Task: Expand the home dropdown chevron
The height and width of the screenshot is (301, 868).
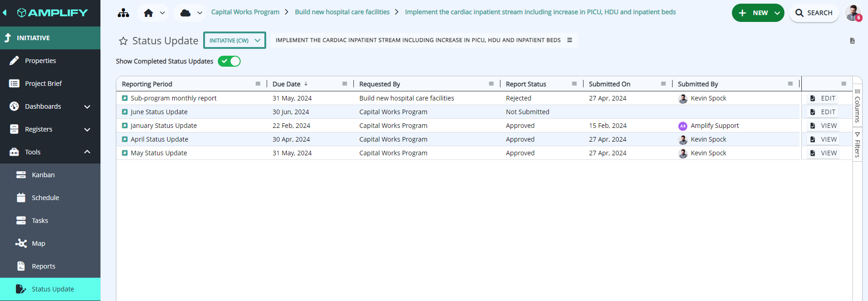Action: click(163, 13)
